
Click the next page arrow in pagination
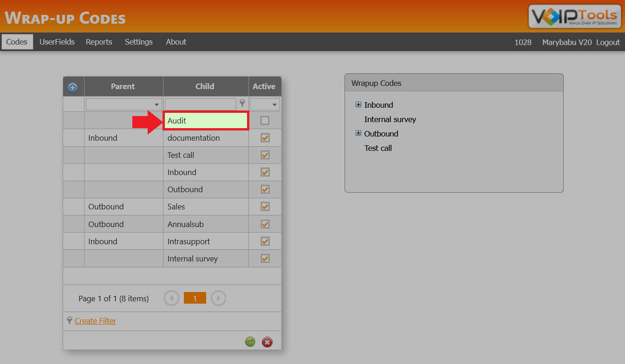pos(218,298)
